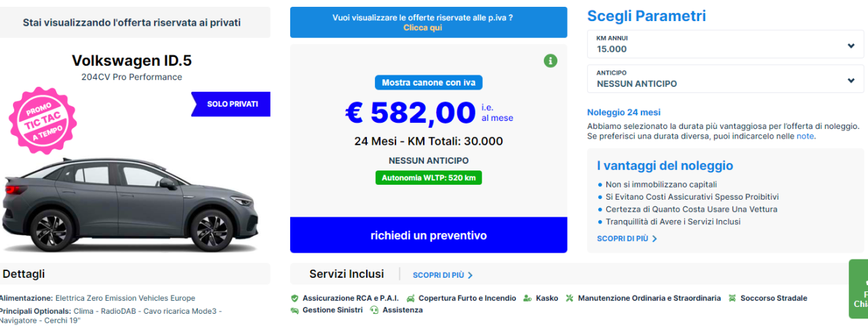Expand Scopri di più beside Servizi Inclusi
Image resolution: width=868 pixels, height=328 pixels.
(443, 275)
